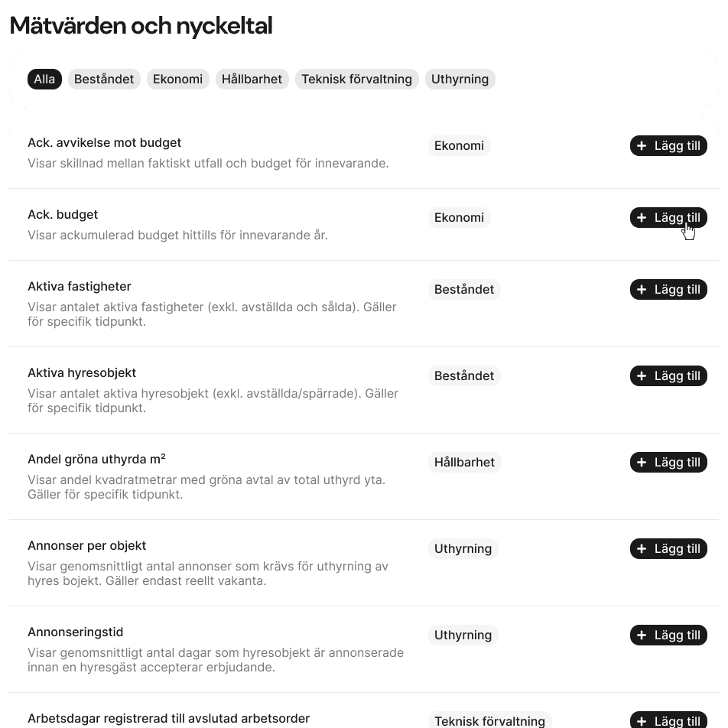Open the Annonser per objekt title
This screenshot has height=728, width=728.
[x=86, y=546]
